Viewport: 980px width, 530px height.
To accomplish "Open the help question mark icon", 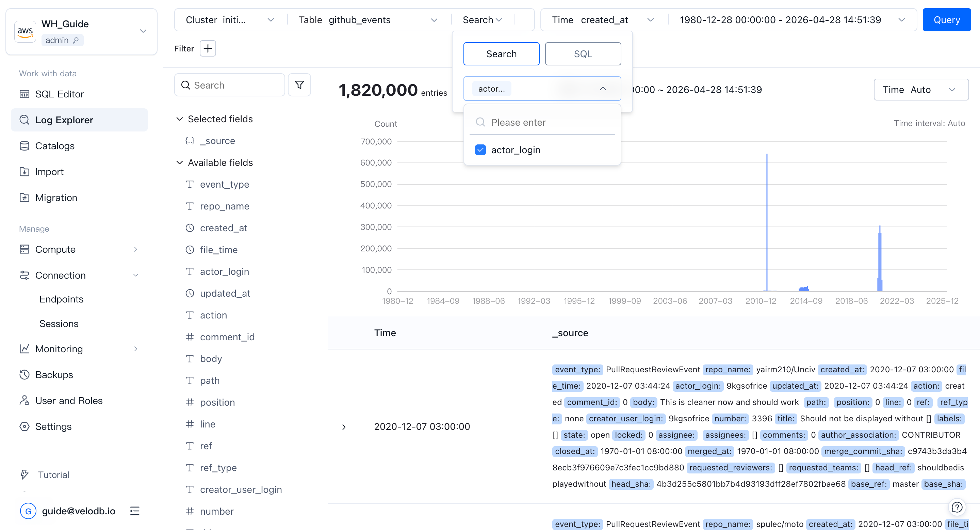I will point(957,507).
